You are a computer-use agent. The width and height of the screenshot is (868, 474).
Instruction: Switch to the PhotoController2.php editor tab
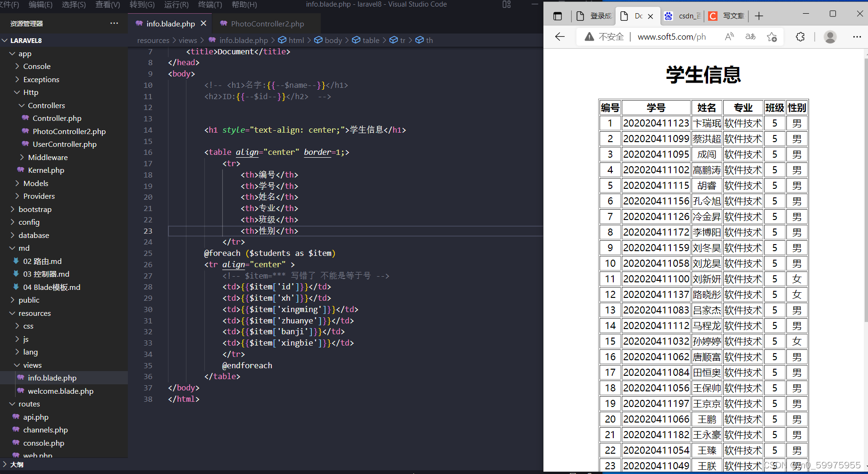coord(267,24)
